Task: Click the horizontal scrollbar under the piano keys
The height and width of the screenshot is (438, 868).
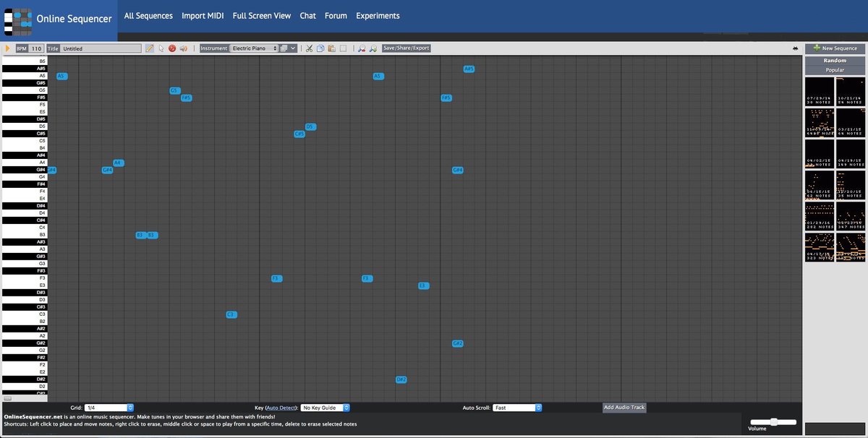Action: tap(7, 398)
